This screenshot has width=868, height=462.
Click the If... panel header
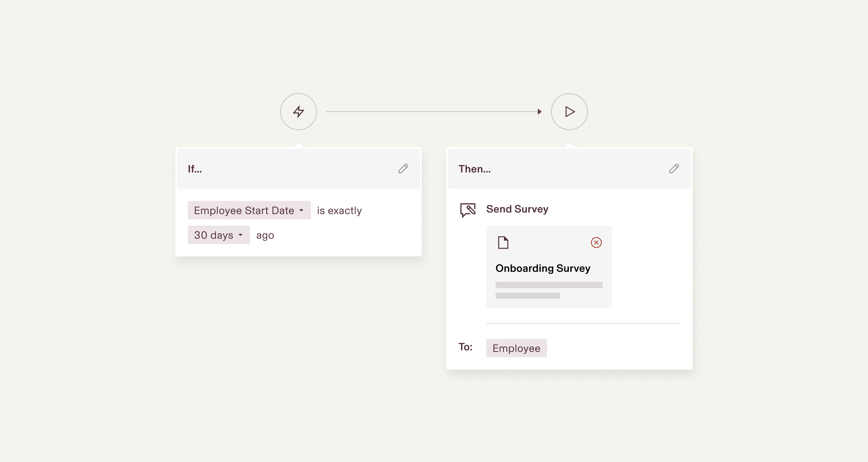coord(195,169)
